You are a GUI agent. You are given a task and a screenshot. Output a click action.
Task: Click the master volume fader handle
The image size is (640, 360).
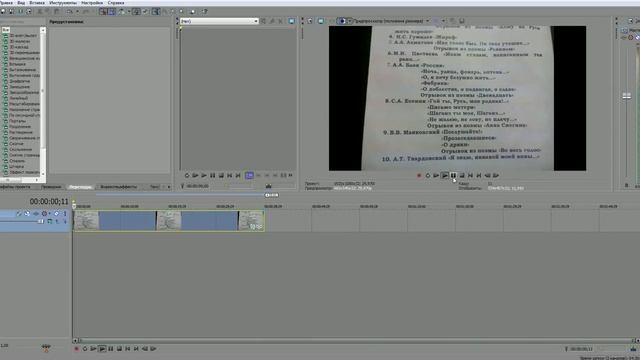click(627, 96)
